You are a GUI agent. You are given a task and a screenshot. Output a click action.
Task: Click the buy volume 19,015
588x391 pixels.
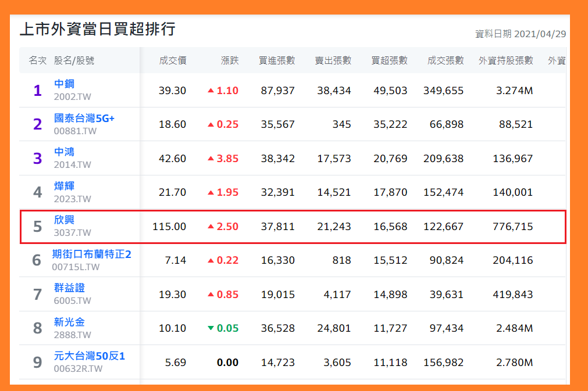pos(278,295)
